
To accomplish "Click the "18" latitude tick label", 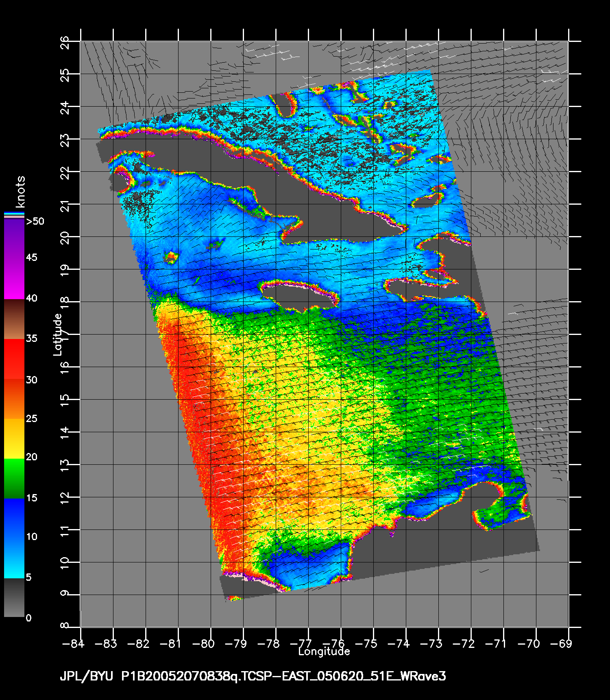I will (x=65, y=303).
